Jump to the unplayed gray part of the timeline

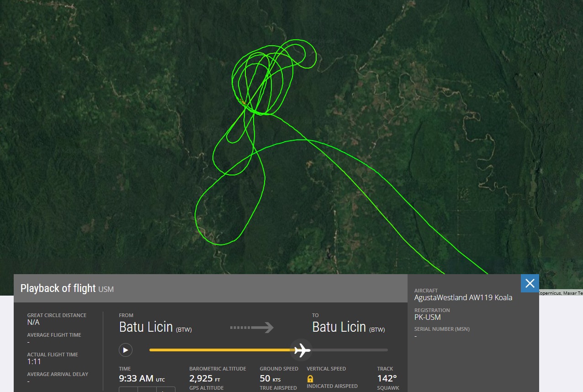pos(350,350)
